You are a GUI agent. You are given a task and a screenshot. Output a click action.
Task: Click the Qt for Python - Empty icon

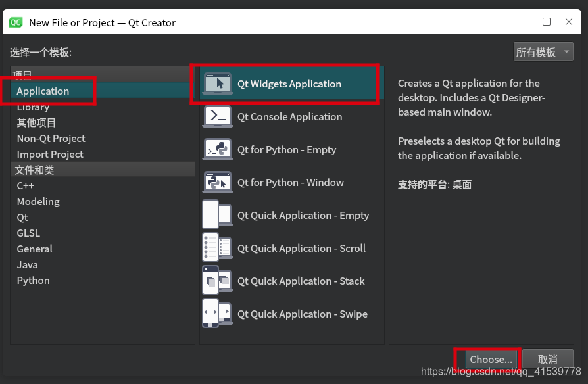(217, 149)
